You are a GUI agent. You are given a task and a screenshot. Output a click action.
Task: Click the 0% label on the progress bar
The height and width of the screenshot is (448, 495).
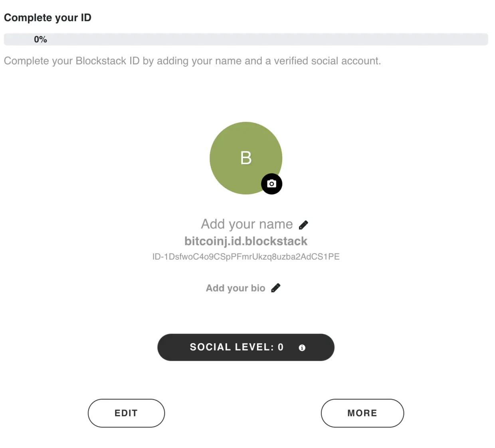click(x=40, y=39)
